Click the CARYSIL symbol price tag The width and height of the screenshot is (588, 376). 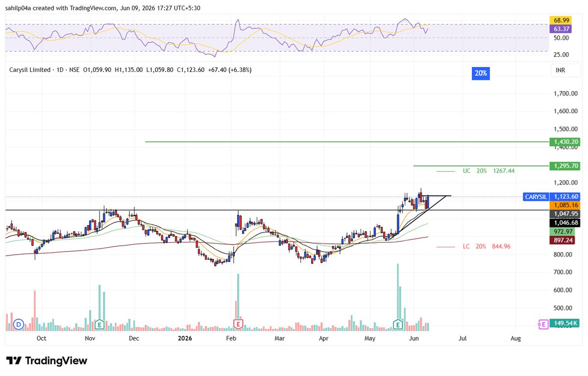click(x=536, y=196)
